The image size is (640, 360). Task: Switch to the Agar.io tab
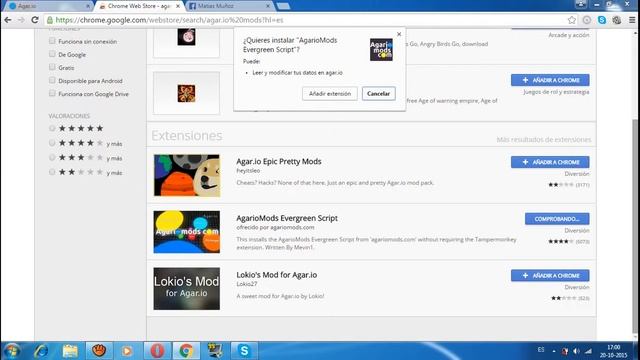point(47,6)
